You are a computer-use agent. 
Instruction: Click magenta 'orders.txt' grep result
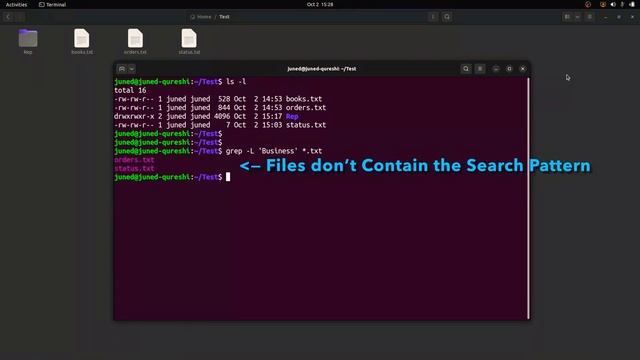pos(134,160)
